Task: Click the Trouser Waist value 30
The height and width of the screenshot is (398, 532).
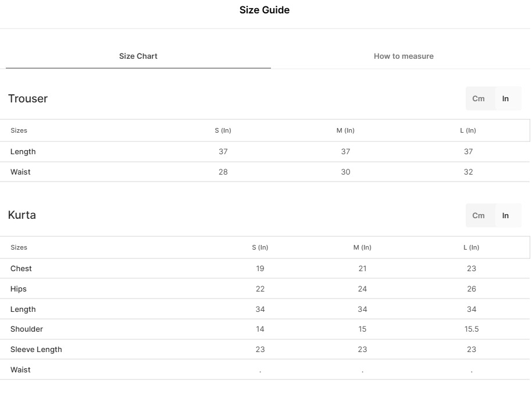Action: [x=345, y=172]
